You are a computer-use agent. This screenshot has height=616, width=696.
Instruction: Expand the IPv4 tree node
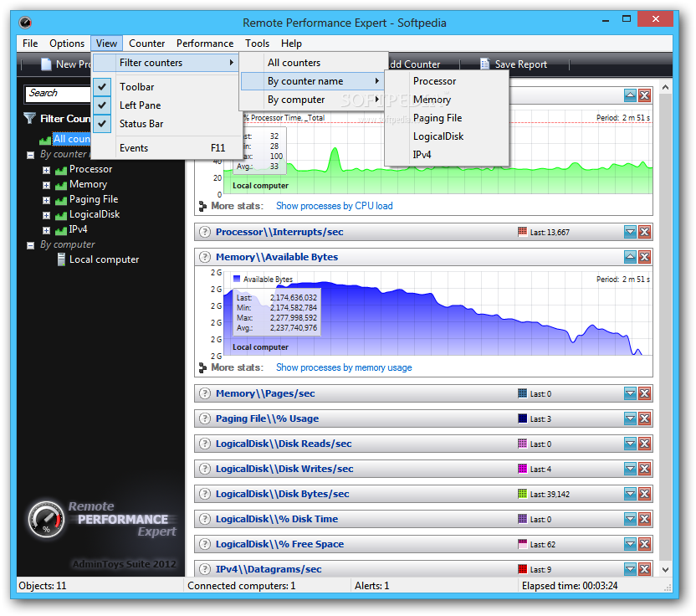[x=46, y=230]
